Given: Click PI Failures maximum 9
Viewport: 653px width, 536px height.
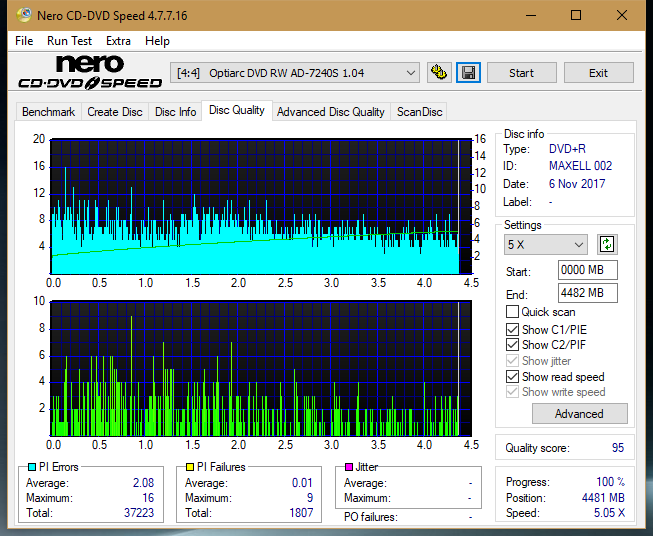Looking at the screenshot, I should 310,498.
